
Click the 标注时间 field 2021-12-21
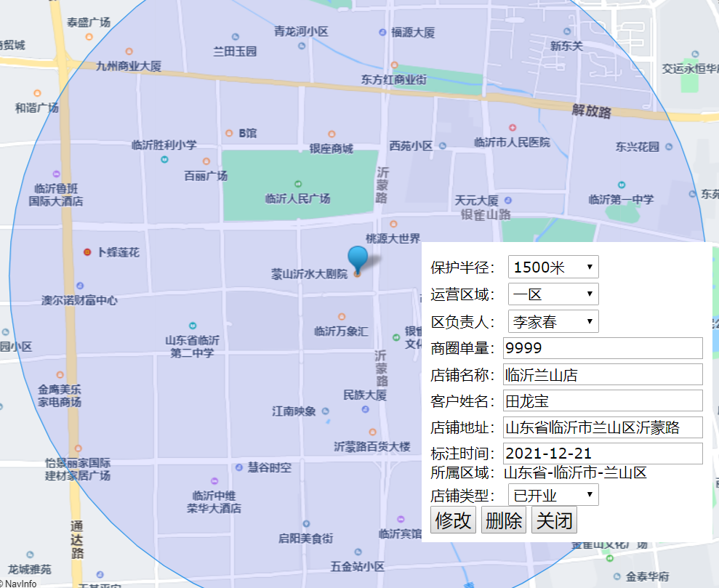pyautogui.click(x=603, y=454)
